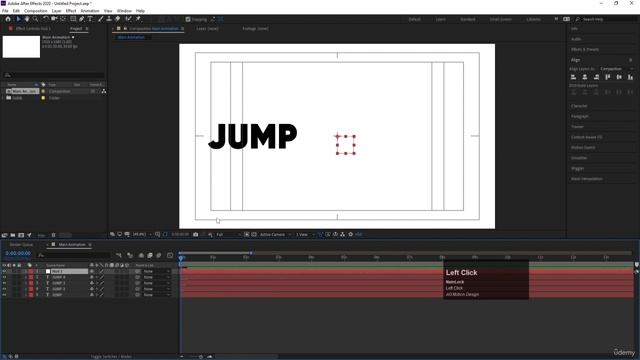
Task: Take a snapshot with the camera icon
Action: 196,234
